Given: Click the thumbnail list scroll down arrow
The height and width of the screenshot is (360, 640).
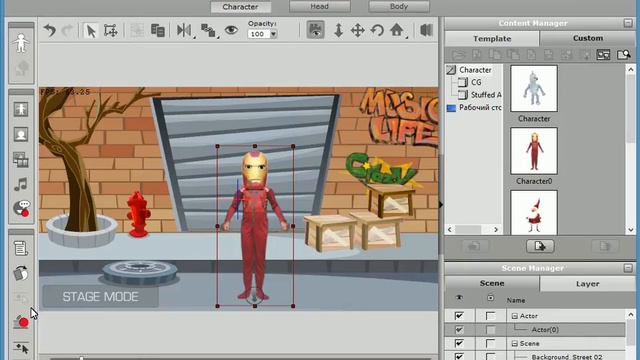Looking at the screenshot, I should [x=631, y=230].
